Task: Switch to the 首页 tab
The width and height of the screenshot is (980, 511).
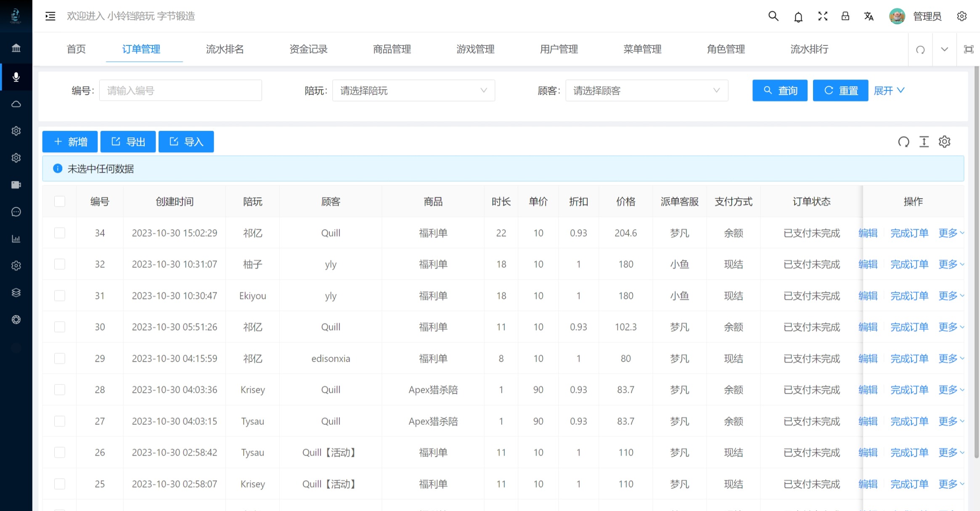Action: click(76, 49)
